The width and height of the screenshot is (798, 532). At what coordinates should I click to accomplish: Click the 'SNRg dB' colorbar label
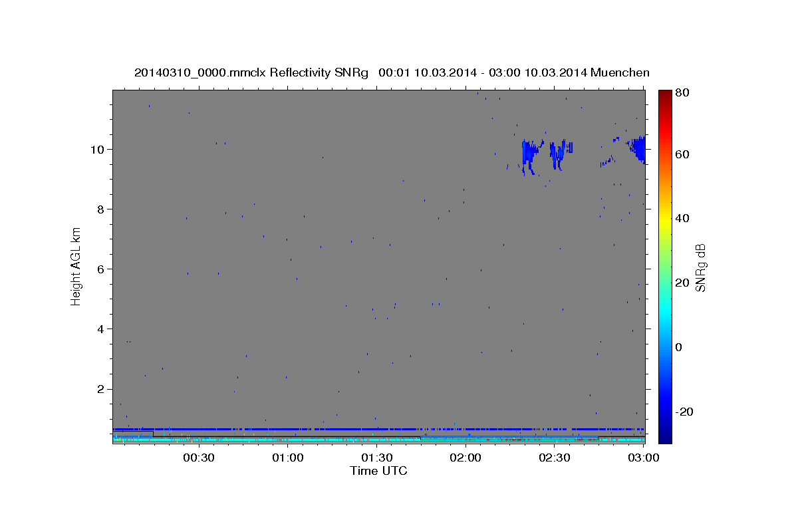[x=700, y=268]
